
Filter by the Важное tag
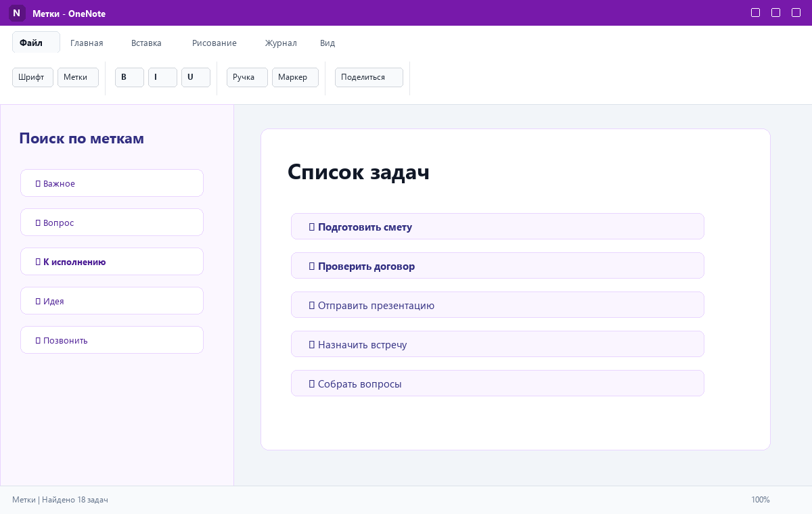click(112, 183)
